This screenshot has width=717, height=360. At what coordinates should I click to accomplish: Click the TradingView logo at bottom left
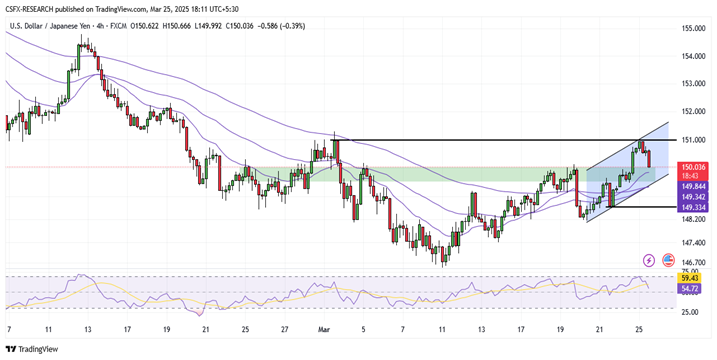click(x=32, y=349)
